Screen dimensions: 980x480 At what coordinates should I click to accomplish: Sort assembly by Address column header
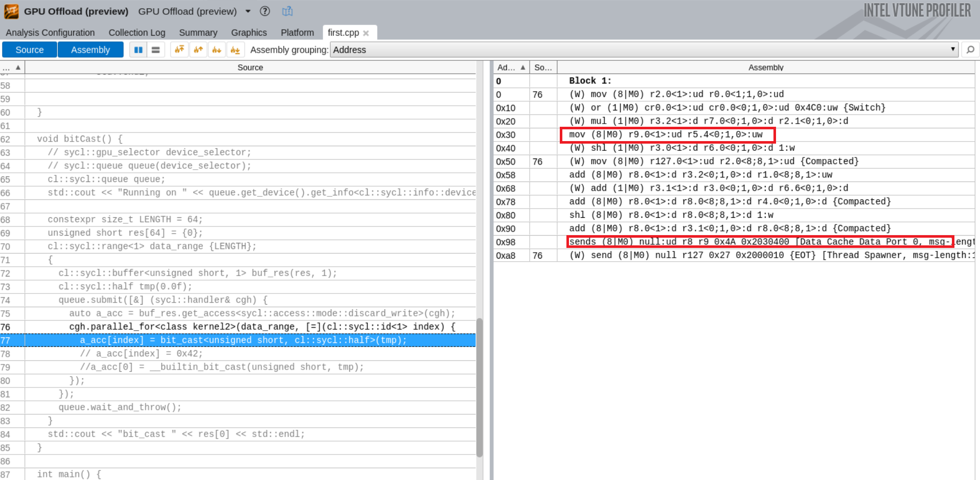[511, 67]
